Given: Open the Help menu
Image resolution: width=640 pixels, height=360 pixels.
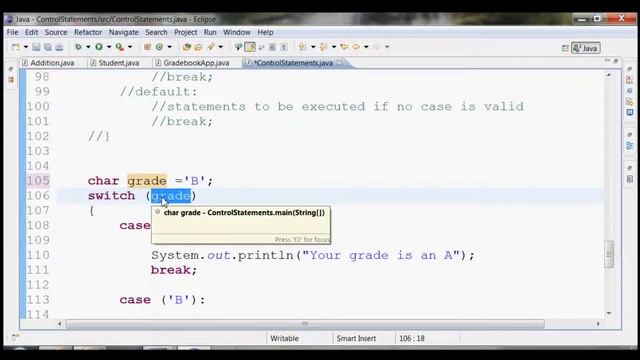Looking at the screenshot, I should click(x=265, y=32).
